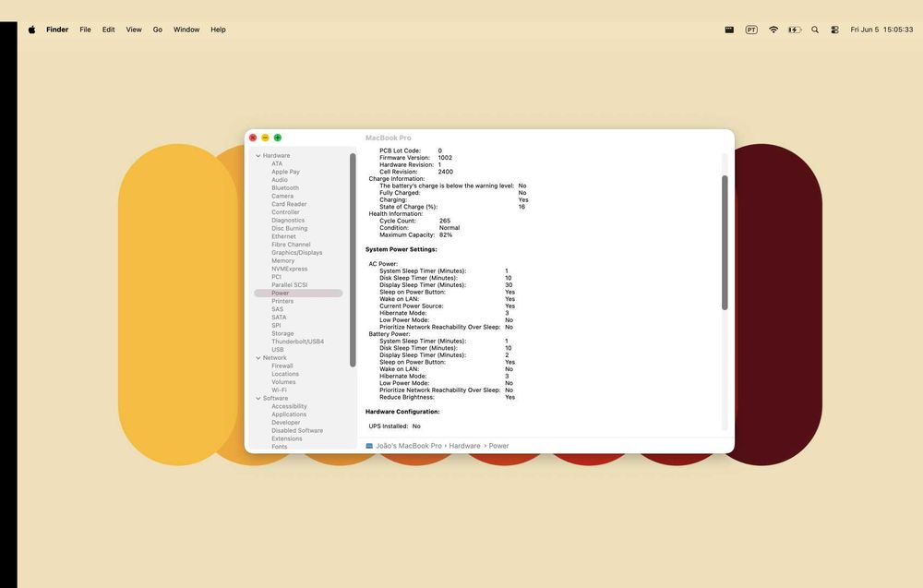Select Memory in the sidebar
This screenshot has width=923, height=588.
(282, 260)
